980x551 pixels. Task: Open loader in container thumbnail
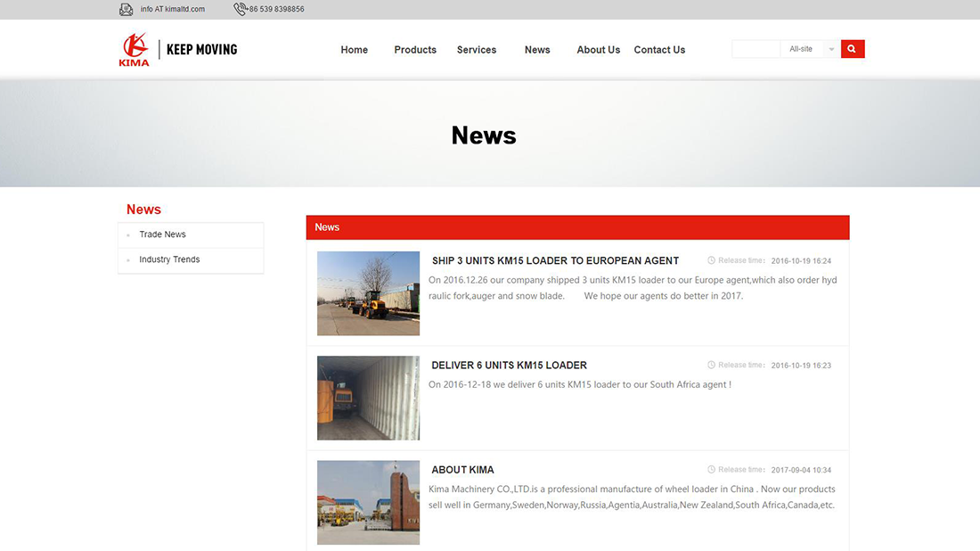[x=368, y=398]
